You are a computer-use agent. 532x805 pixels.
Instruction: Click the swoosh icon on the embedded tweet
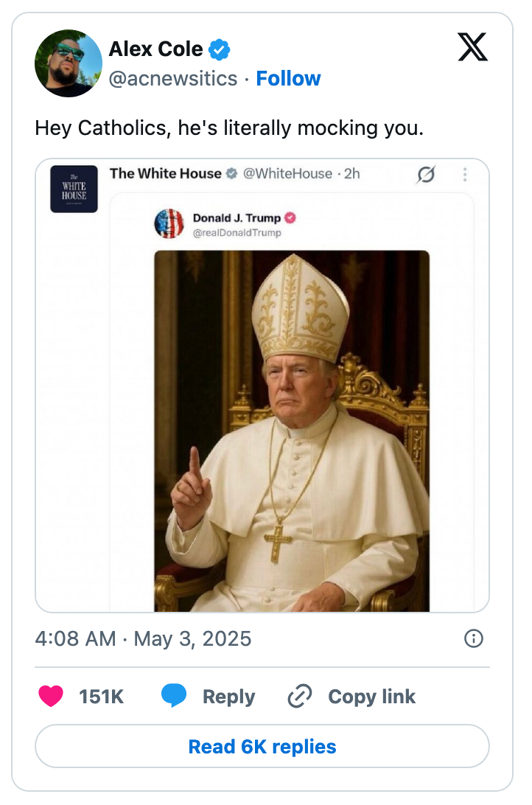click(426, 174)
